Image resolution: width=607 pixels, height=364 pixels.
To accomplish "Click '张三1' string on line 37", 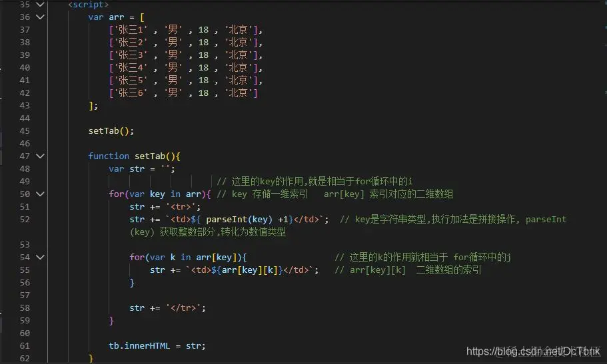I will (131, 30).
